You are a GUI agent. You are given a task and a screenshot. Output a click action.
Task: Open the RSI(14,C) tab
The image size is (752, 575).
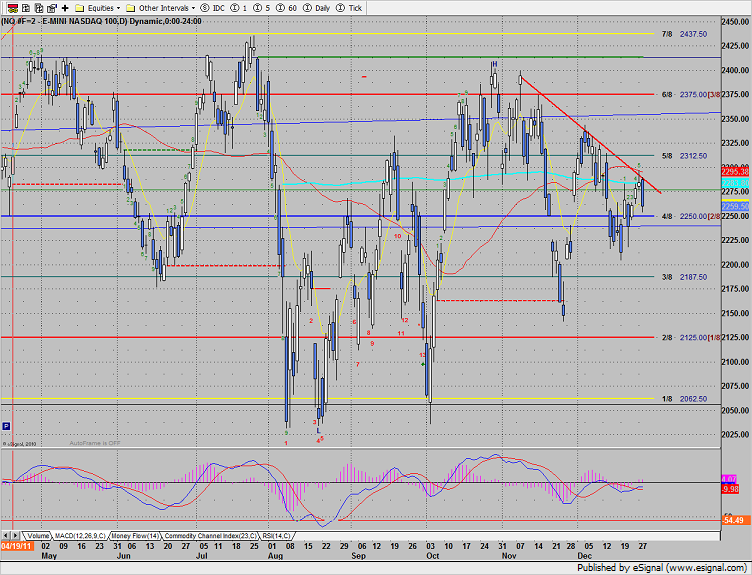(276, 536)
